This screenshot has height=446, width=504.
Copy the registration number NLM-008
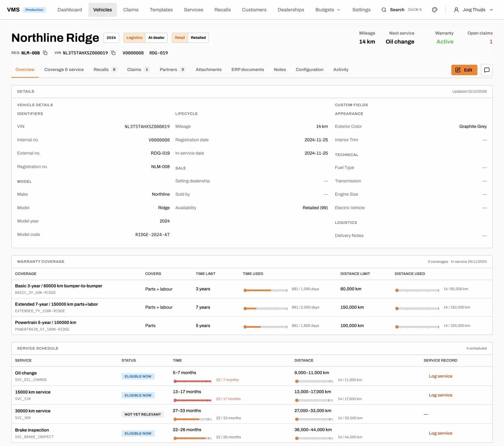(x=45, y=53)
